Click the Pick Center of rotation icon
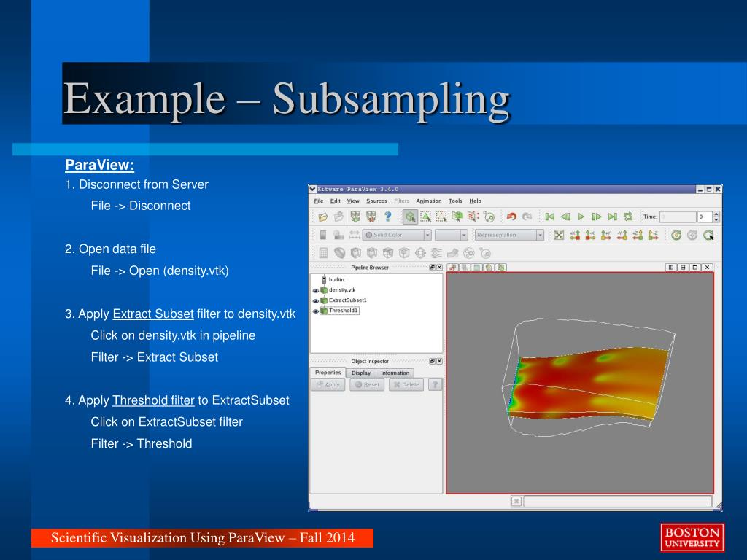 [708, 235]
